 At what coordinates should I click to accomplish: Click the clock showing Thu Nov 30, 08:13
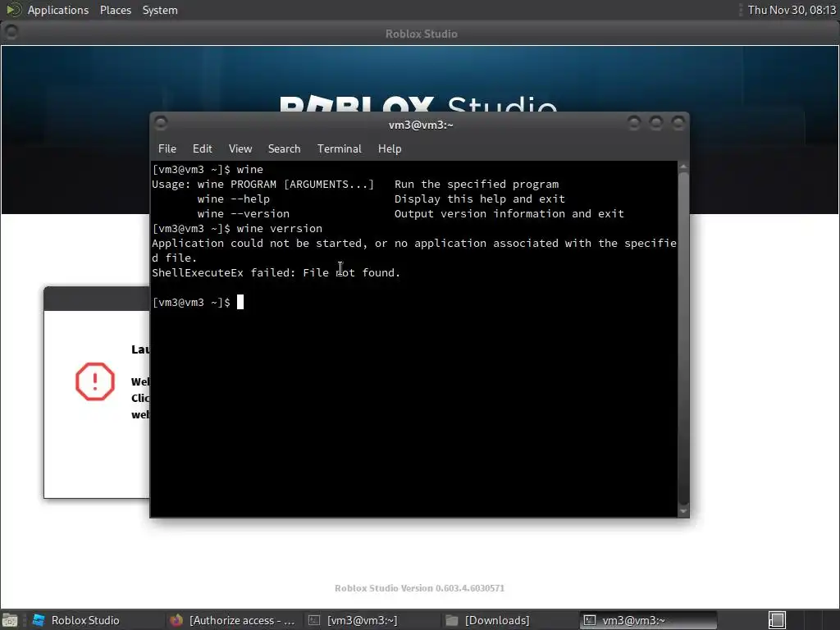(x=792, y=10)
